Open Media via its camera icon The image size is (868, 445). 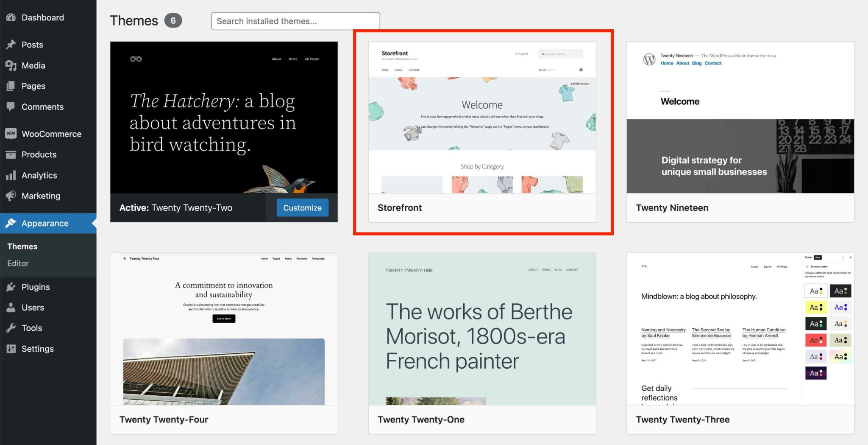coord(11,65)
